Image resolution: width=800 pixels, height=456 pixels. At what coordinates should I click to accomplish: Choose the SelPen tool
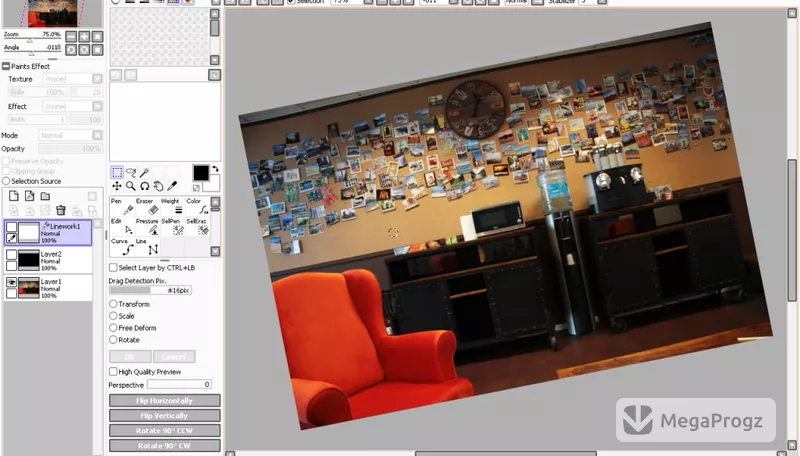172,227
